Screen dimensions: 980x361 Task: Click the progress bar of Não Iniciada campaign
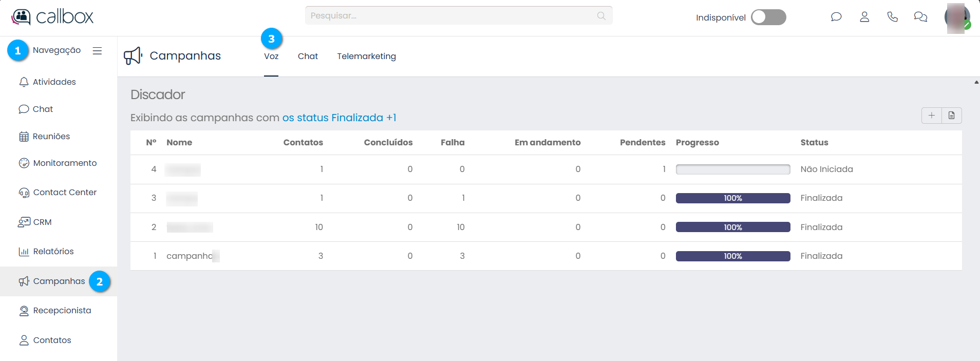(733, 169)
